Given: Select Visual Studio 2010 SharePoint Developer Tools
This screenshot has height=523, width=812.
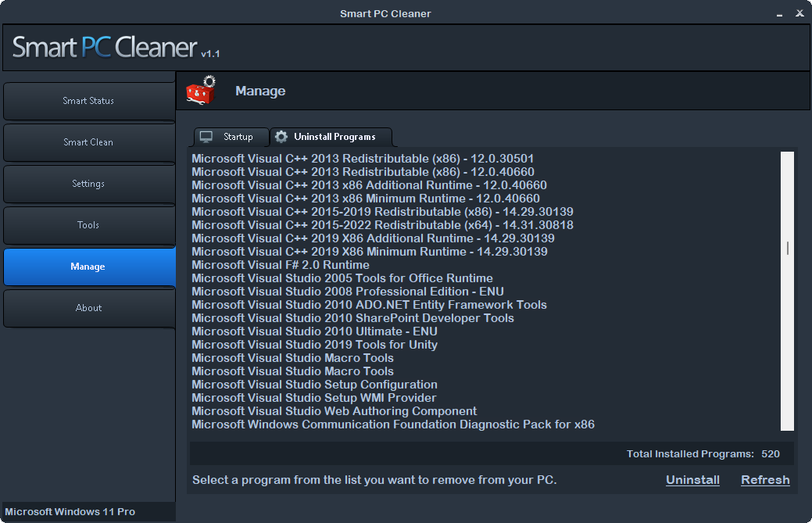Looking at the screenshot, I should pos(352,318).
